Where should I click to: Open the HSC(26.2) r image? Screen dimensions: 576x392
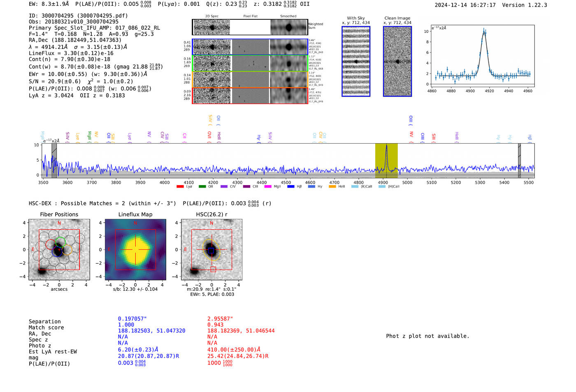(x=211, y=250)
